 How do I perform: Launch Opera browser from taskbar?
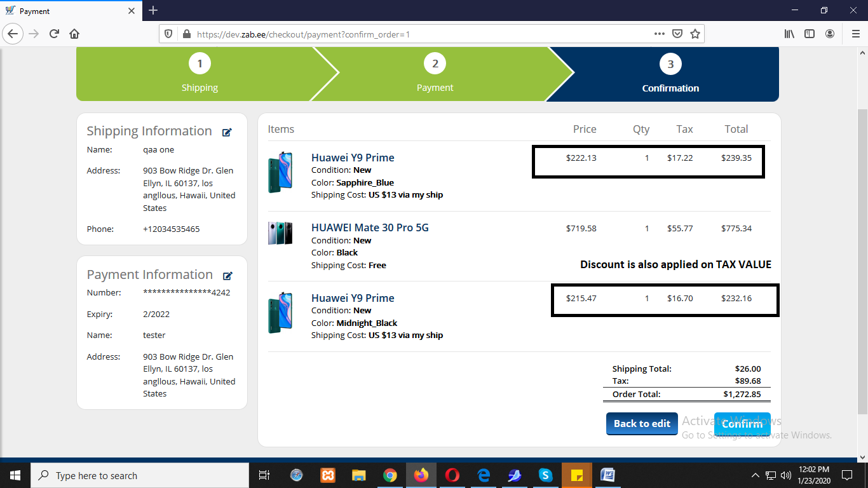pos(452,475)
